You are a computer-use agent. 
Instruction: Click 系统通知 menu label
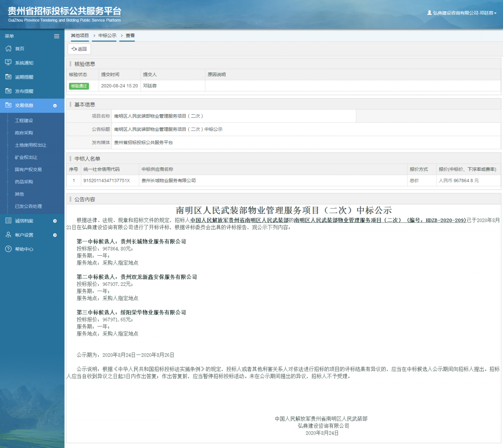tap(24, 63)
